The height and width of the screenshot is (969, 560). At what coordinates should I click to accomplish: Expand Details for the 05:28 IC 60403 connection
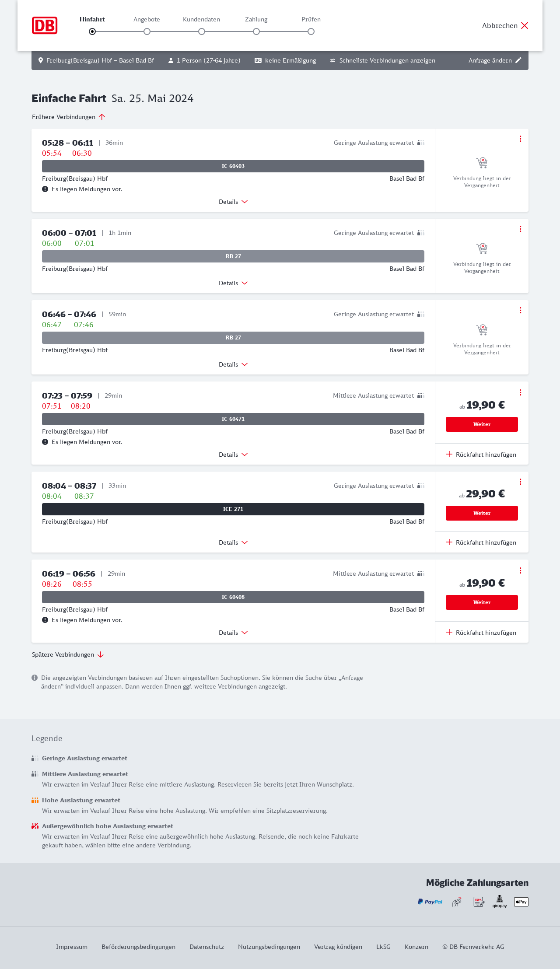pos(233,202)
